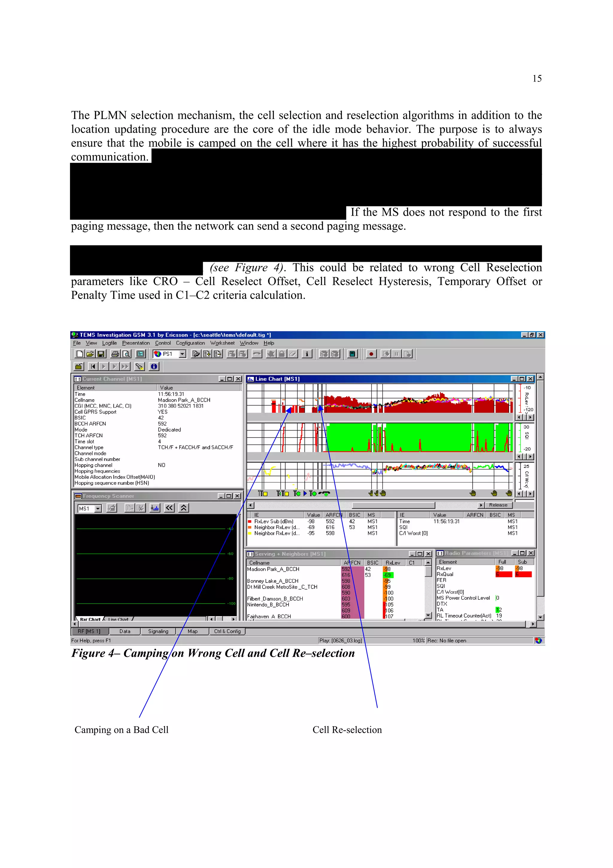Open the MS1 dropdown in Frequency Scanner
The height and width of the screenshot is (868, 613).
(x=98, y=509)
